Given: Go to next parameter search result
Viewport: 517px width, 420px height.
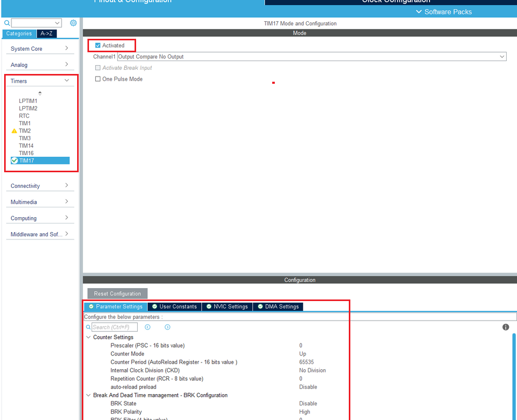Looking at the screenshot, I should 168,327.
